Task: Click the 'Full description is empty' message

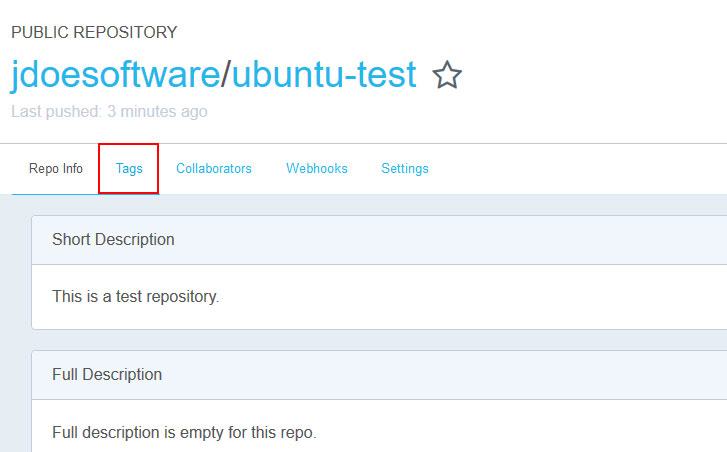Action: click(x=184, y=433)
